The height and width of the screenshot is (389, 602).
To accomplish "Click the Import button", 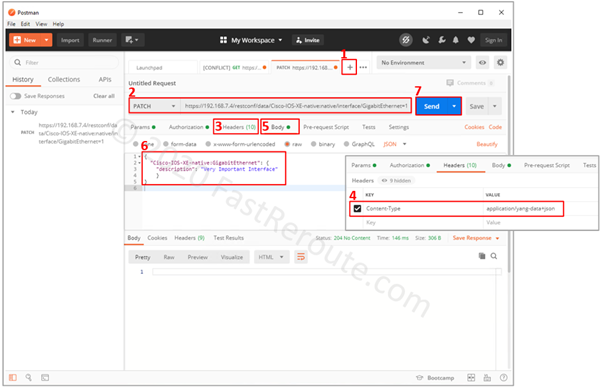I will point(70,40).
